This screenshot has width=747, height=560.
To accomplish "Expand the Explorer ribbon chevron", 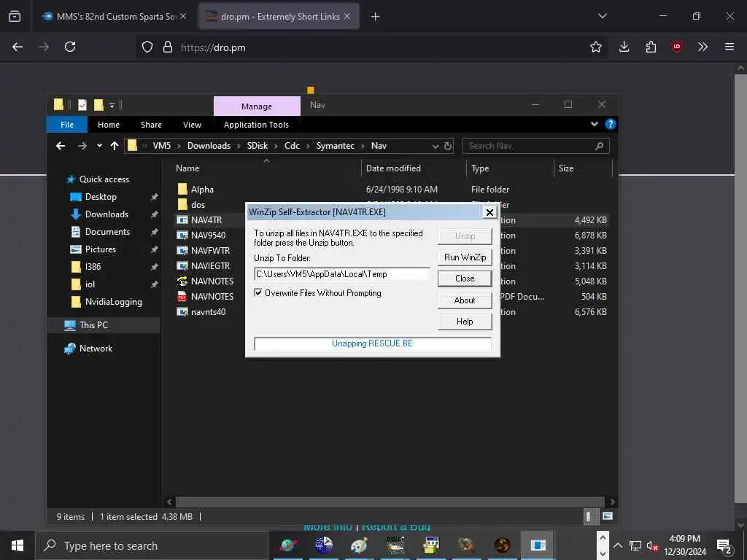I will pos(594,124).
